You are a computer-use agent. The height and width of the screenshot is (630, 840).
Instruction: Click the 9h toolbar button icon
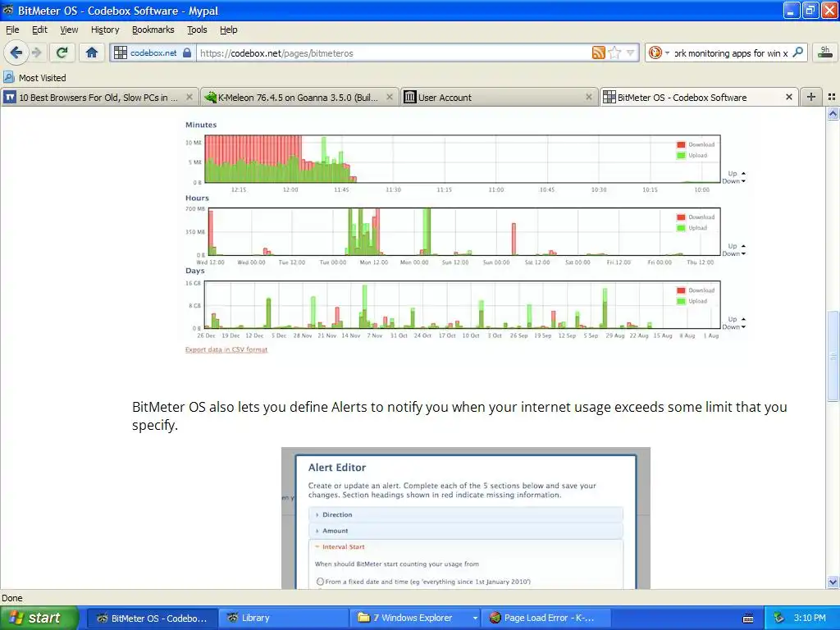coord(825,52)
